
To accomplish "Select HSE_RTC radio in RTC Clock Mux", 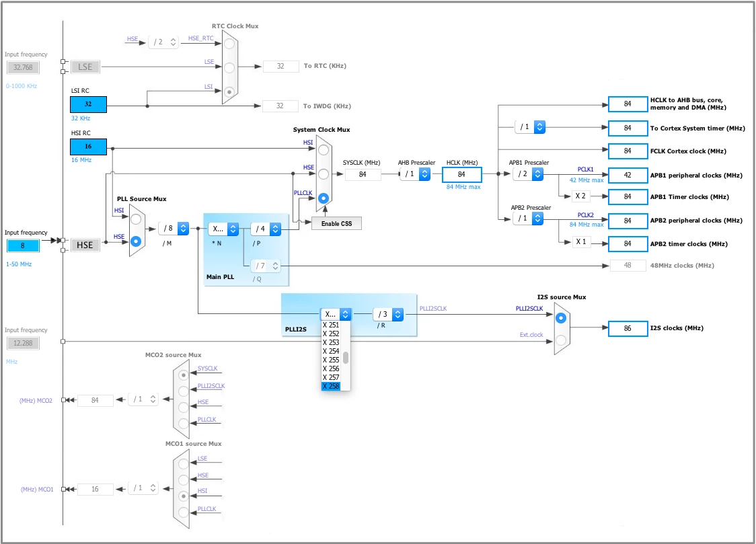I will [x=229, y=43].
